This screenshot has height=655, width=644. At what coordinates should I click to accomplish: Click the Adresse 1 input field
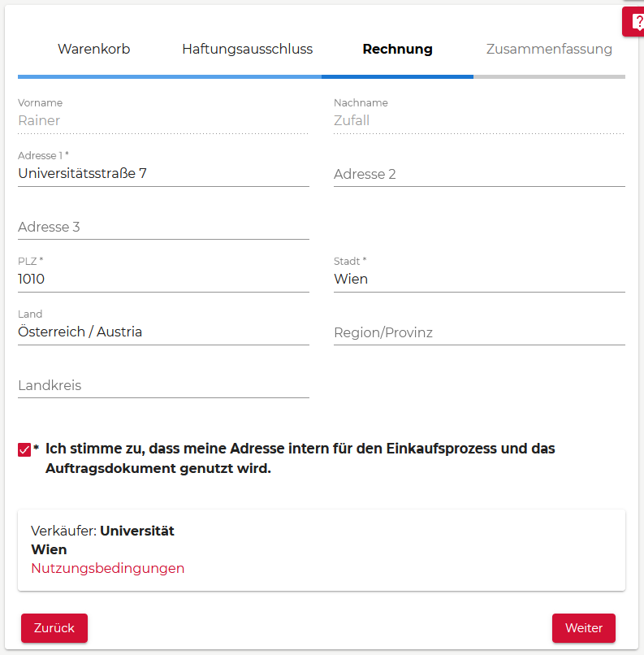(x=163, y=173)
